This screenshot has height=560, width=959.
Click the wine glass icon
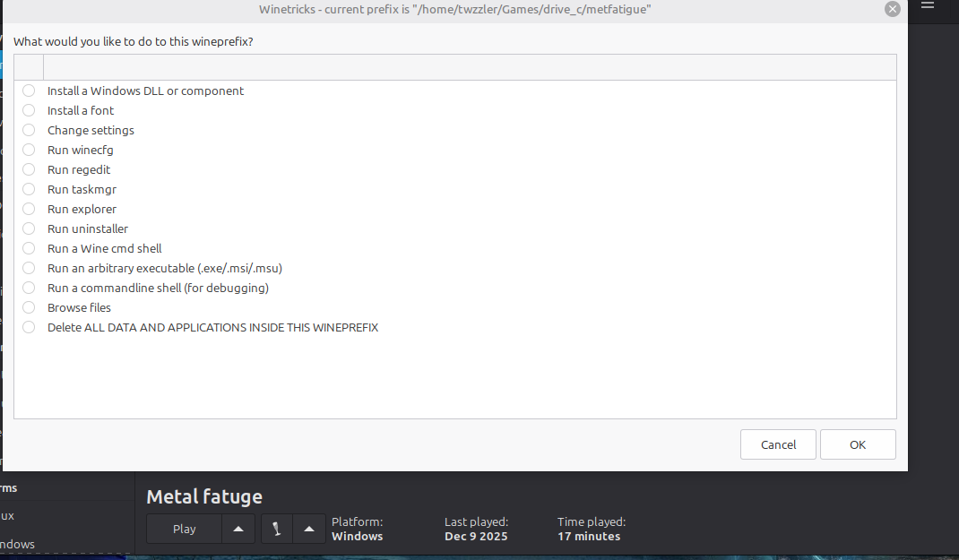(277, 529)
